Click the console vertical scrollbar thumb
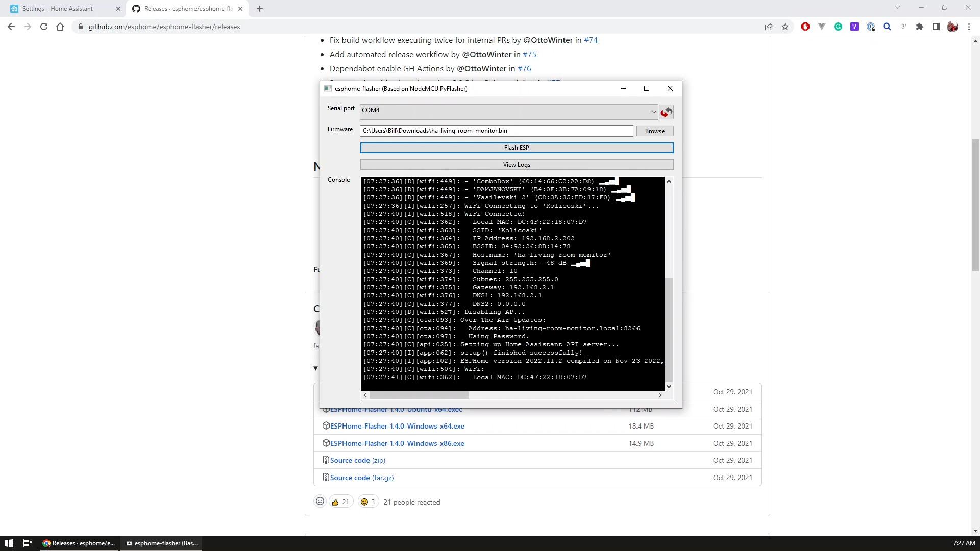 669,330
